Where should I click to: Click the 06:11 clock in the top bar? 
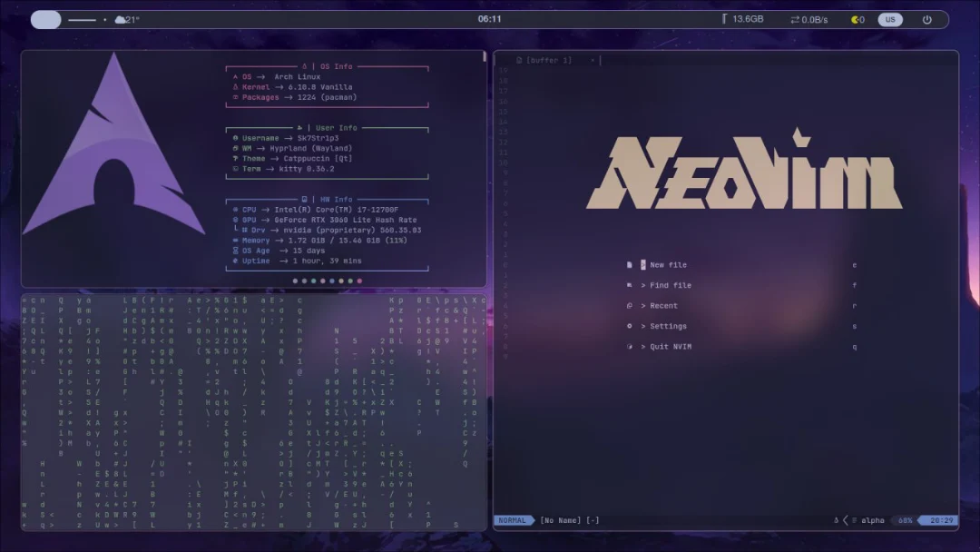click(489, 19)
